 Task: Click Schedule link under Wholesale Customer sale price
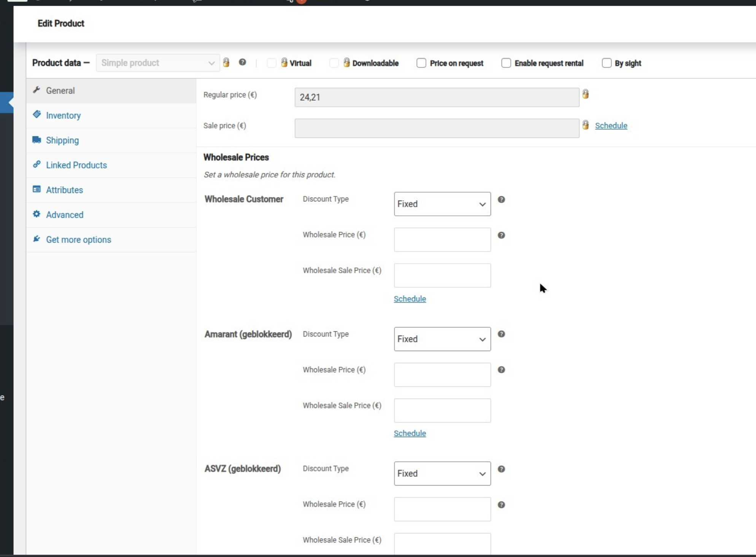[410, 299]
